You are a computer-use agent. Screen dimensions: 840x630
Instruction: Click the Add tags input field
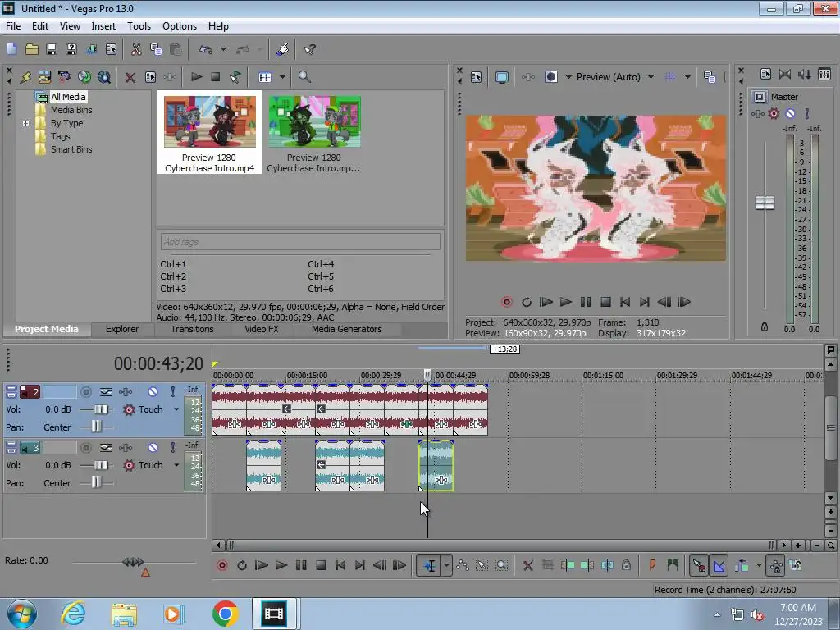[x=300, y=242]
